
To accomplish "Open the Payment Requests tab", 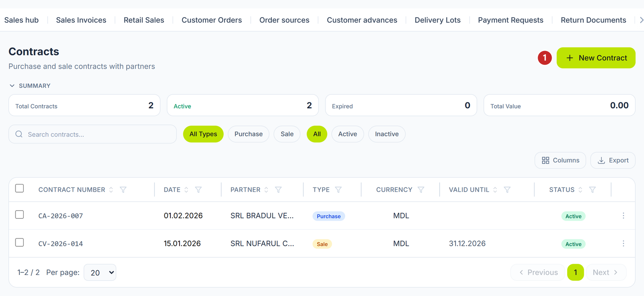I will pyautogui.click(x=510, y=20).
